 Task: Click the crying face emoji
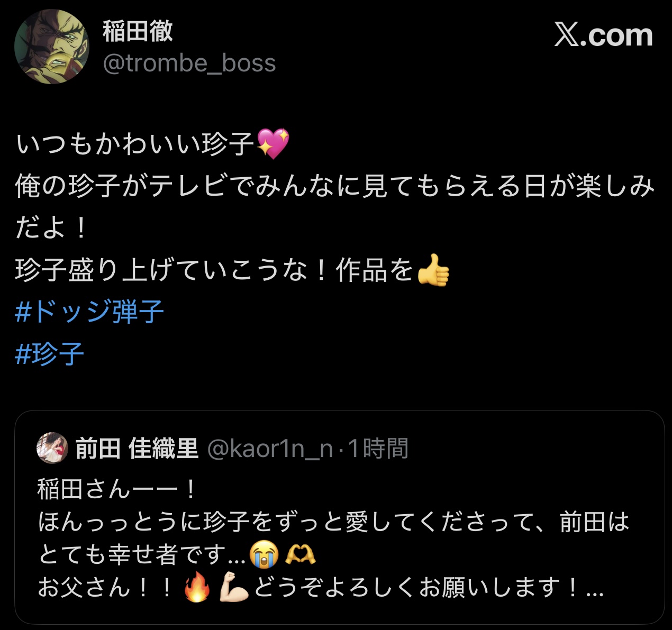tap(265, 555)
